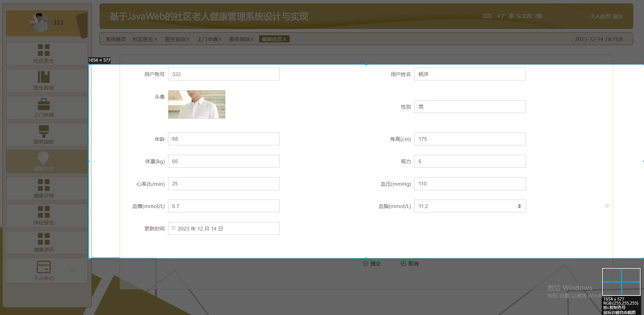
Task: Close the 上门申请 tab
Action: point(220,39)
